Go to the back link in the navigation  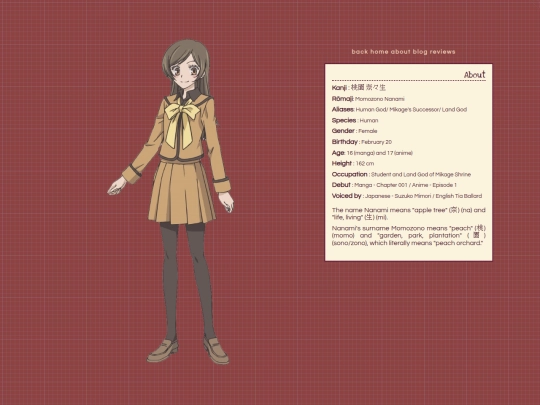pos(360,52)
